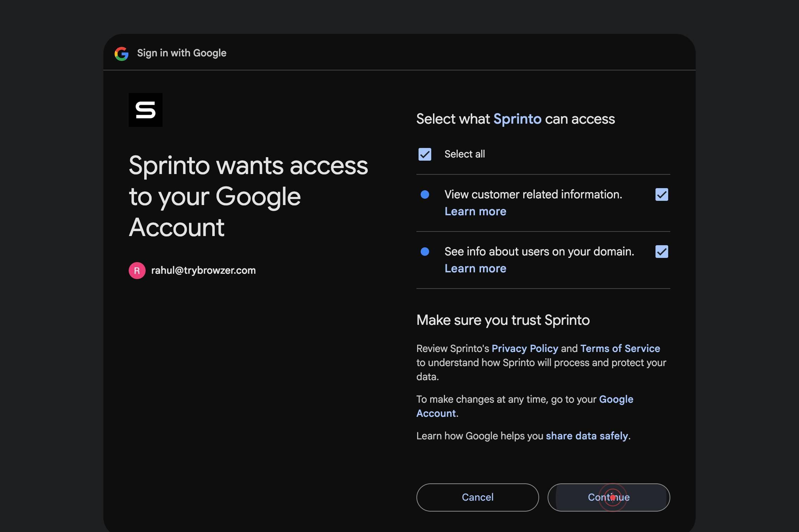Viewport: 799px width, 532px height.
Task: Click the Sprinto link in the heading
Action: tap(517, 119)
